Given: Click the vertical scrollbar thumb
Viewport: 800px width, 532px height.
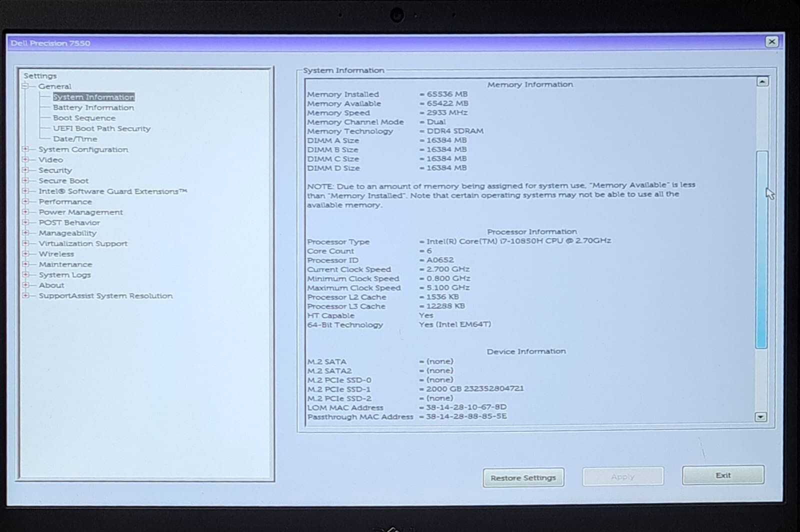Looking at the screenshot, I should [x=761, y=249].
